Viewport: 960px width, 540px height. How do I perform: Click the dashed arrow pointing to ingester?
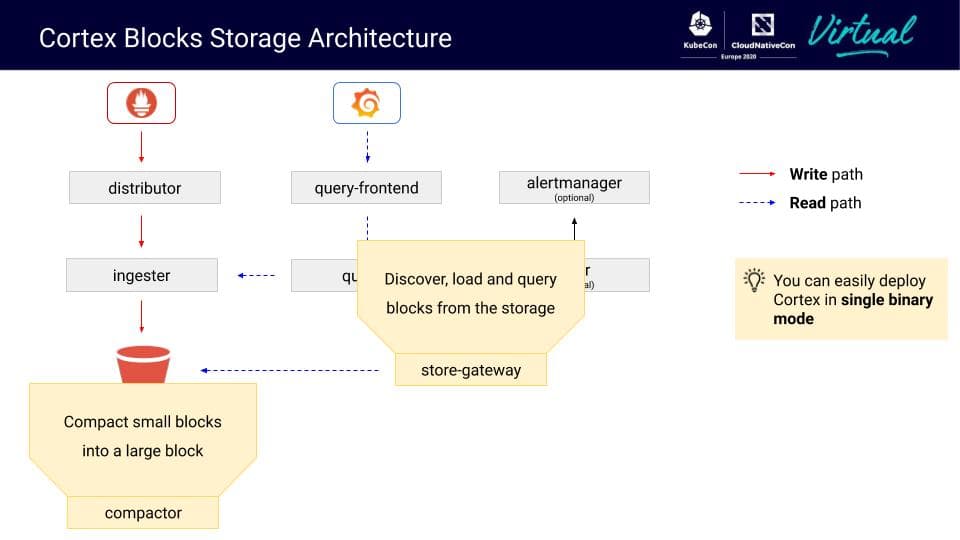pos(256,276)
